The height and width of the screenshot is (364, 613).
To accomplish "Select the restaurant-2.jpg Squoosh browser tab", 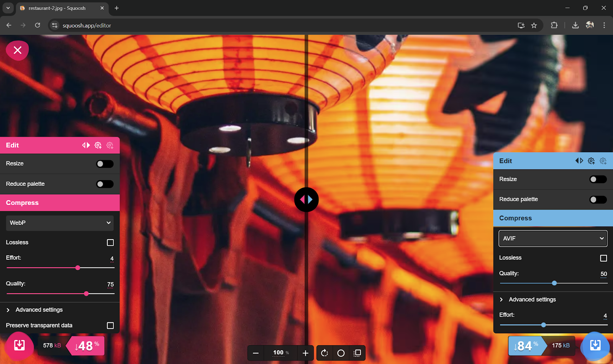I will 62,8.
